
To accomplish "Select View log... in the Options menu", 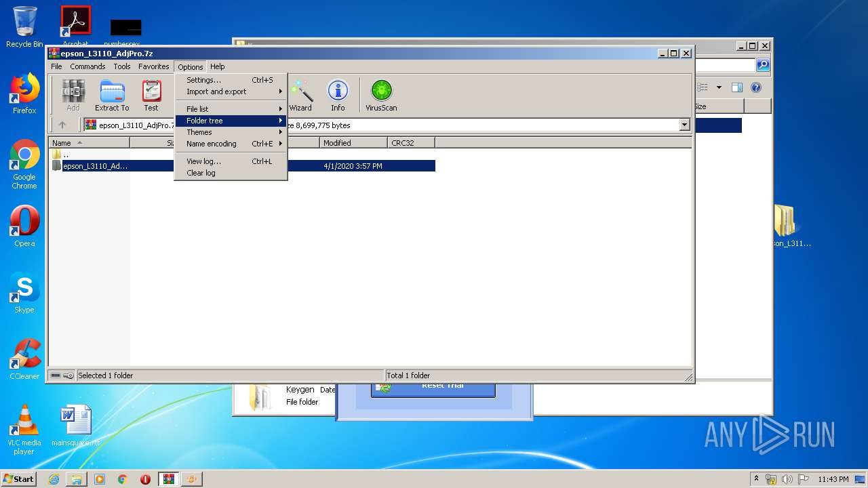I will click(231, 161).
